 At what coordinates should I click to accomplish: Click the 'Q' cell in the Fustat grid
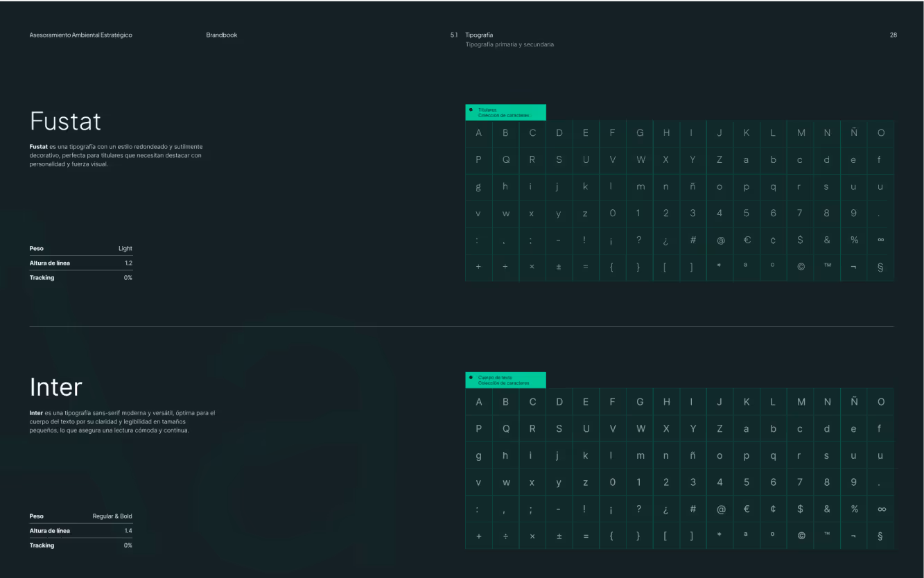[x=505, y=159]
